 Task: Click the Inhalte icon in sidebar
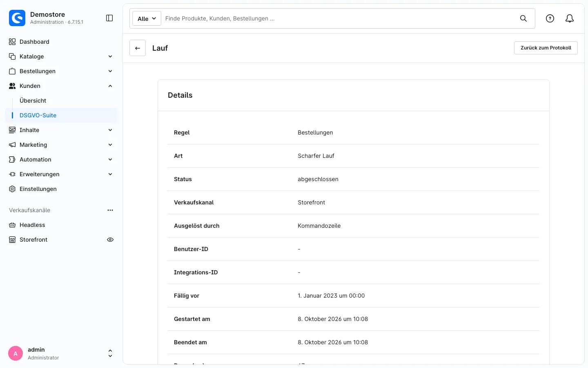pos(12,130)
